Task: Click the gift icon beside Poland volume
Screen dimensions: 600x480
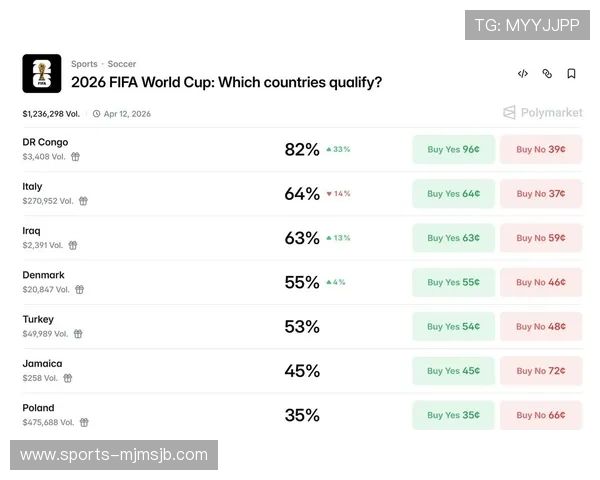Action: point(84,423)
